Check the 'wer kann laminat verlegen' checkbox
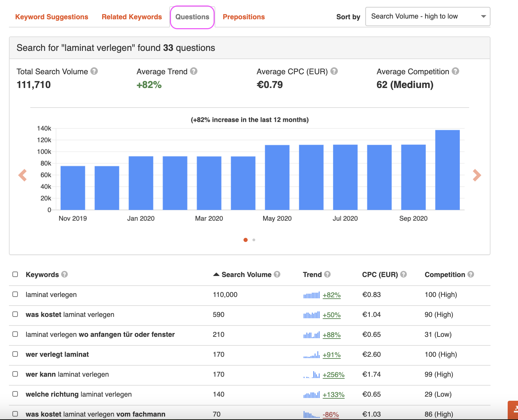This screenshot has width=518, height=420. [15, 374]
